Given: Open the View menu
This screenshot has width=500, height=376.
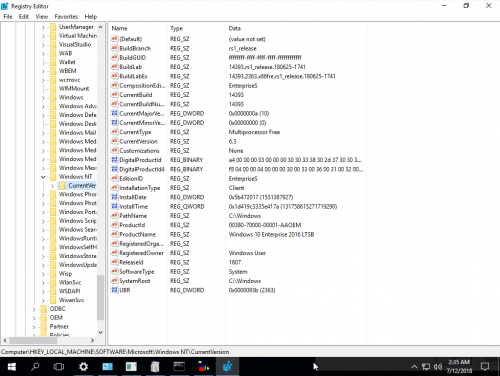Looking at the screenshot, I should (x=42, y=17).
